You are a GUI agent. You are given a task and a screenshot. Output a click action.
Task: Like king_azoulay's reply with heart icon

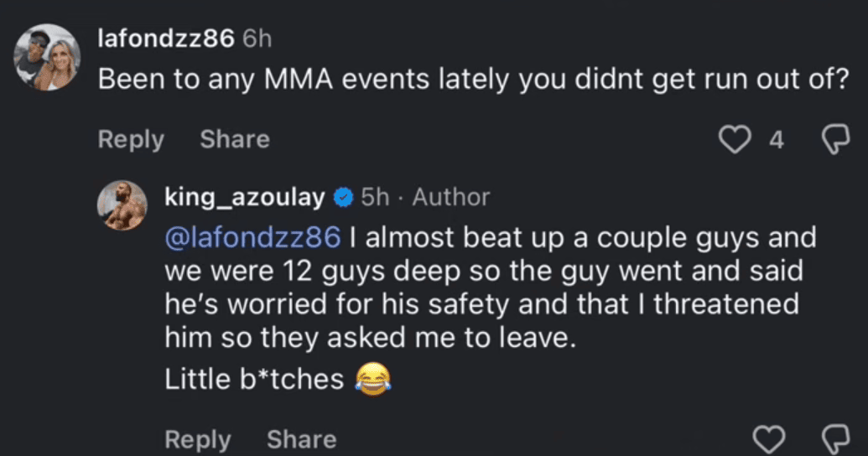click(769, 439)
